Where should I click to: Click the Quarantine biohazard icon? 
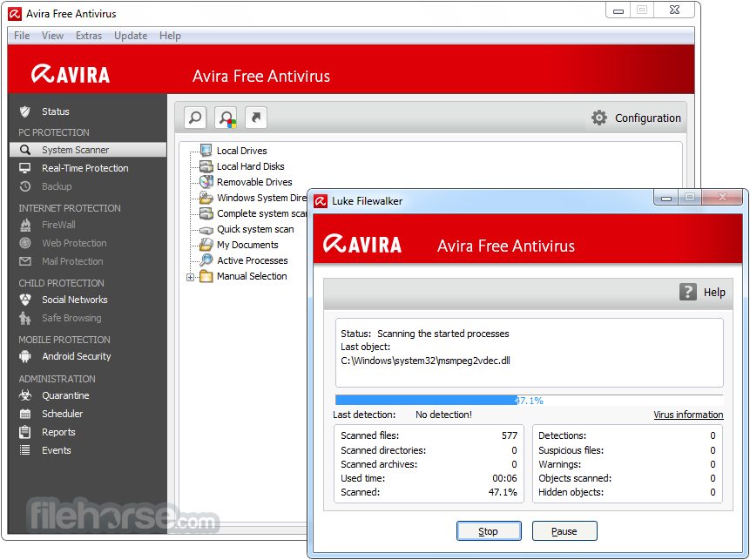tap(25, 395)
